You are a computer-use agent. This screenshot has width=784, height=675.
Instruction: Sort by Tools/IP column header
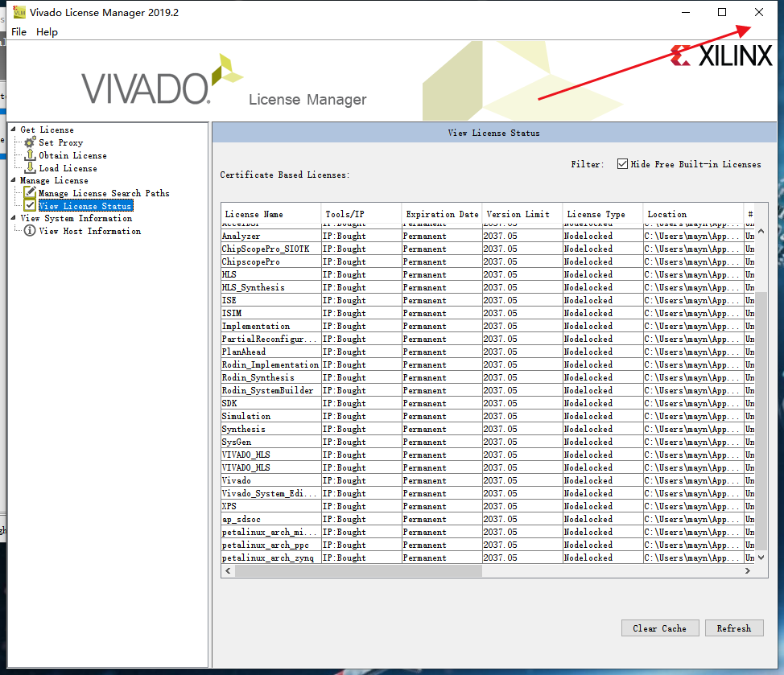coord(361,214)
